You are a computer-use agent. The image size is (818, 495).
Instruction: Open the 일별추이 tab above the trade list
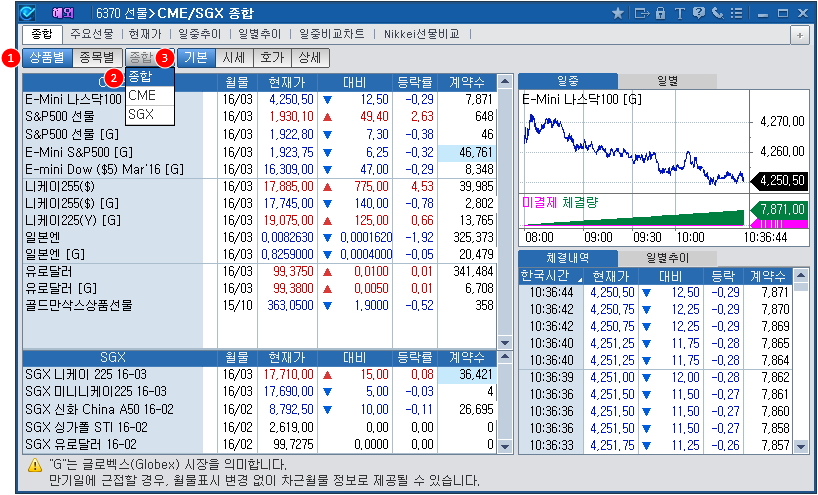coord(668,258)
